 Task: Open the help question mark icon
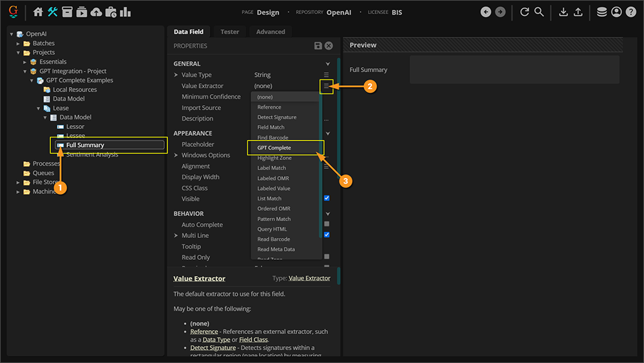631,12
